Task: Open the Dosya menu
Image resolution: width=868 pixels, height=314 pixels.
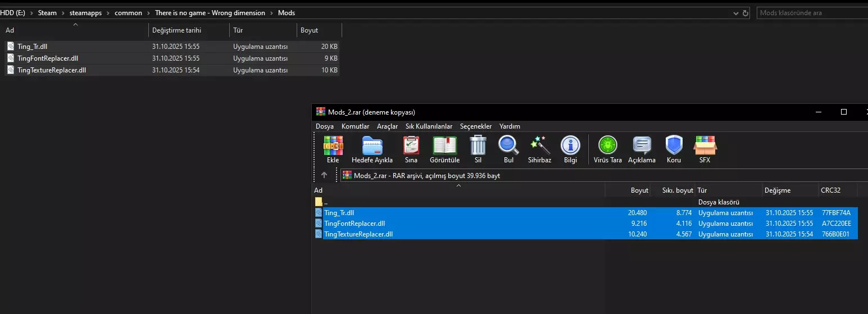Action: 324,126
